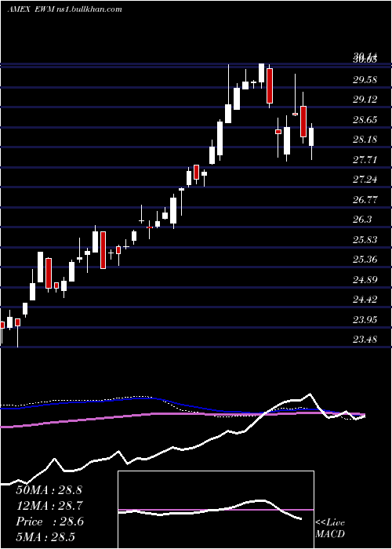Screen dimensions: 392x549
Task: Select the 28.65 price axis label
Action: pyautogui.click(x=365, y=120)
